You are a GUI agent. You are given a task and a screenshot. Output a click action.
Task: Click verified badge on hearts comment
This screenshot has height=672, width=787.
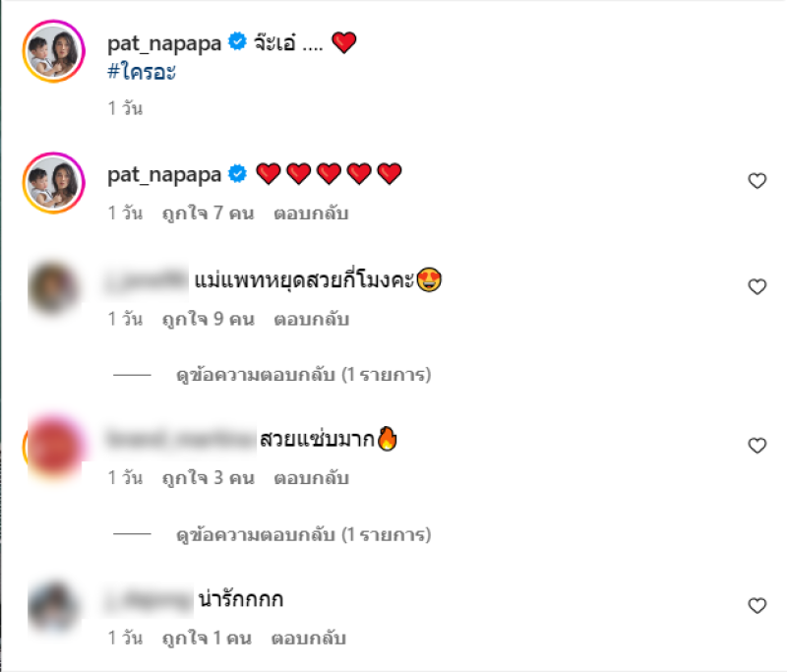point(237,173)
